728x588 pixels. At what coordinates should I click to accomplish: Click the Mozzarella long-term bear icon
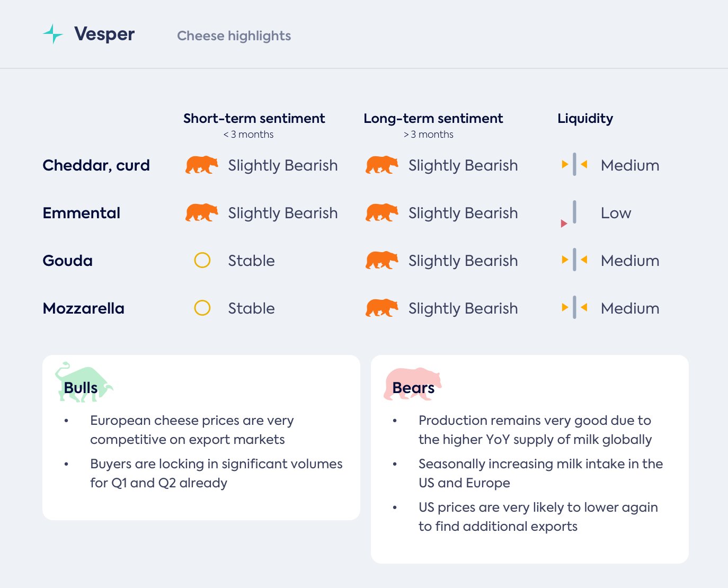(x=381, y=308)
